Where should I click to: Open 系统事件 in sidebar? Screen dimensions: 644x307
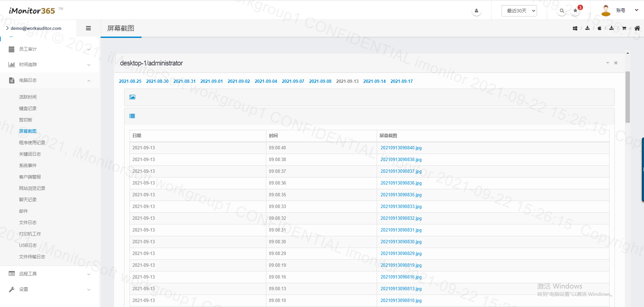(x=28, y=165)
